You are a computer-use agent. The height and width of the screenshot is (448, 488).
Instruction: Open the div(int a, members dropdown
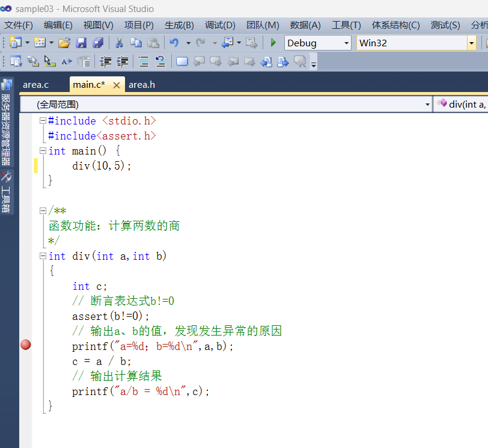460,104
